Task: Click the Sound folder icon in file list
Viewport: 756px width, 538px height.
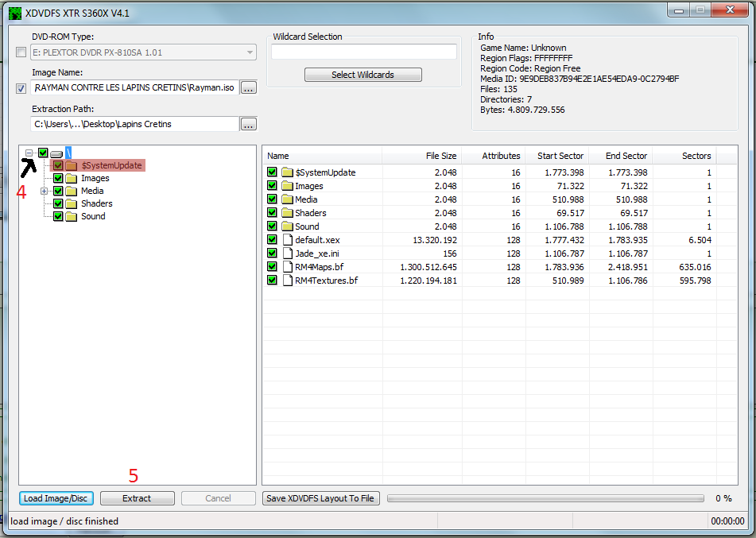Action: coord(287,226)
